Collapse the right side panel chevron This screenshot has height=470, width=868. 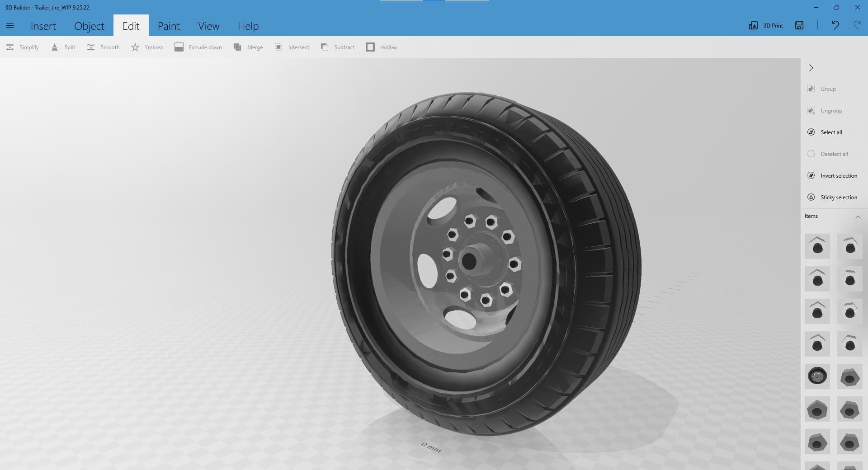811,68
